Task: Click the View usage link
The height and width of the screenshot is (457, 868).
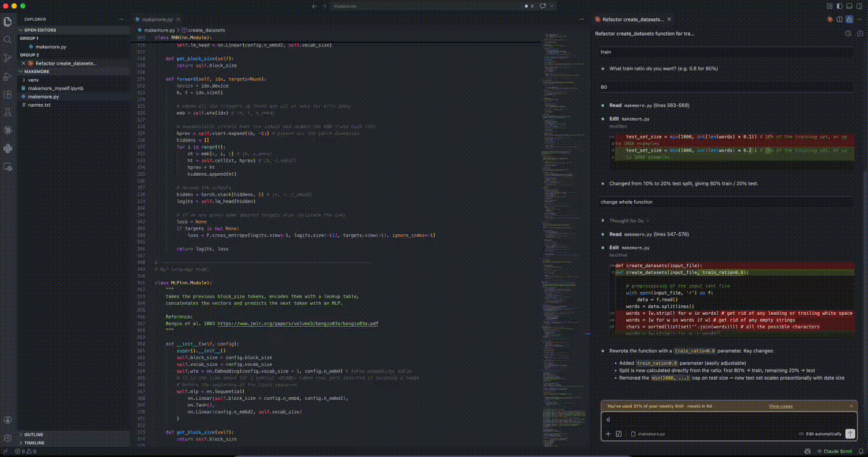Action: pos(780,406)
